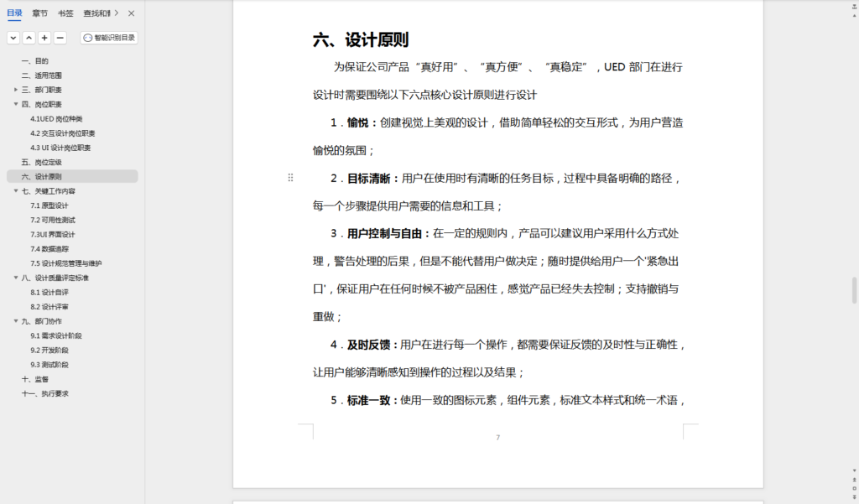This screenshot has width=859, height=504.
Task: Go to 4.2 交互设计岗位职责 section
Action: coord(63,133)
